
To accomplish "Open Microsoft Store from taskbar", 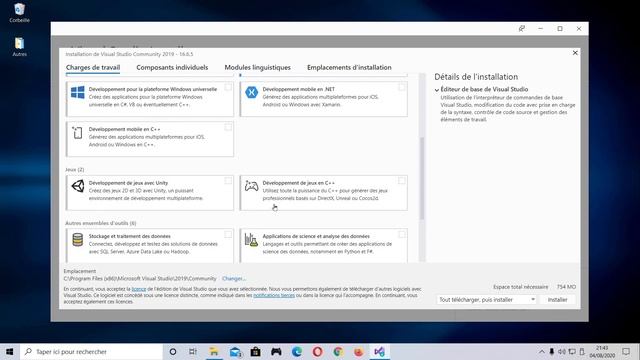I will [x=256, y=351].
